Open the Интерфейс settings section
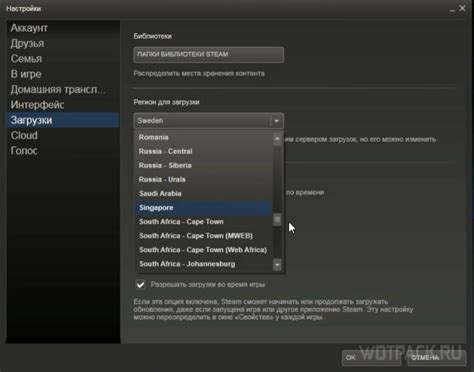Image resolution: width=474 pixels, height=372 pixels. pyautogui.click(x=63, y=105)
